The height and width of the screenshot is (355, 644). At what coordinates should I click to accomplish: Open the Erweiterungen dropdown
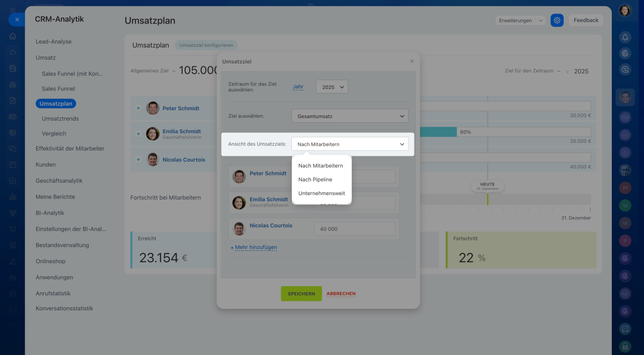520,20
